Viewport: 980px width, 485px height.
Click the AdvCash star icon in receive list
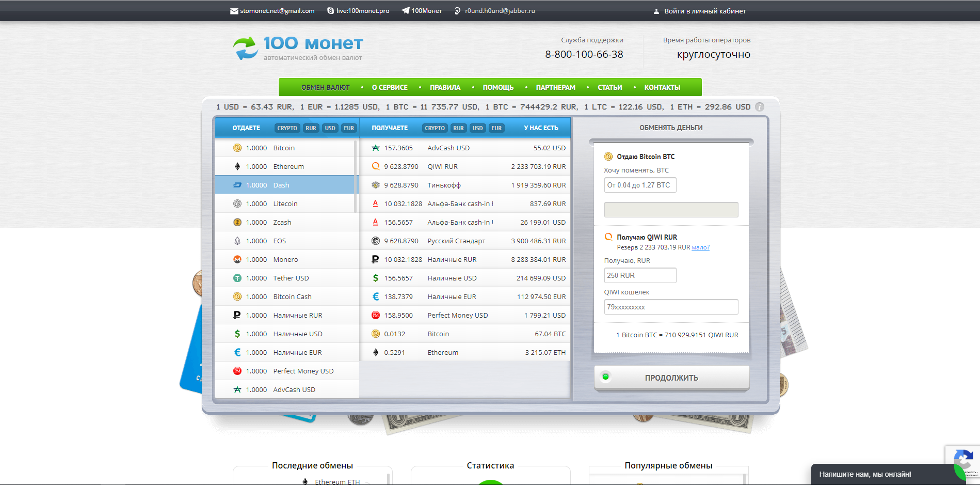pyautogui.click(x=376, y=148)
